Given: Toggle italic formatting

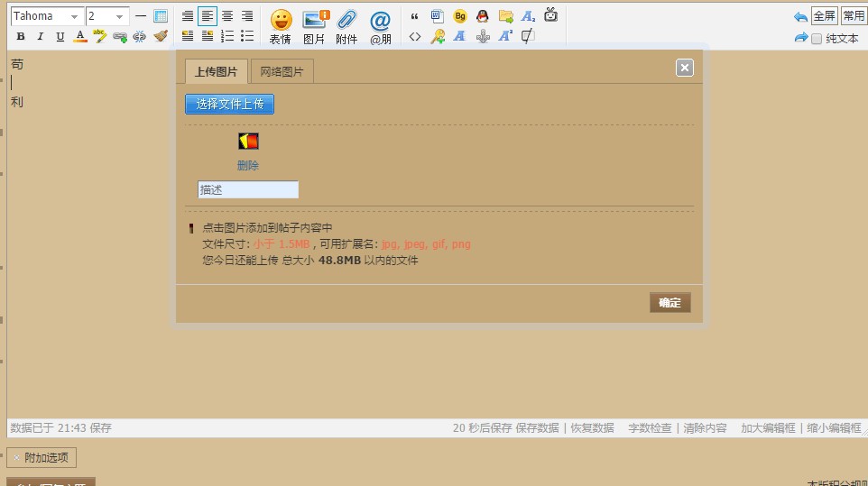Looking at the screenshot, I should tap(40, 36).
